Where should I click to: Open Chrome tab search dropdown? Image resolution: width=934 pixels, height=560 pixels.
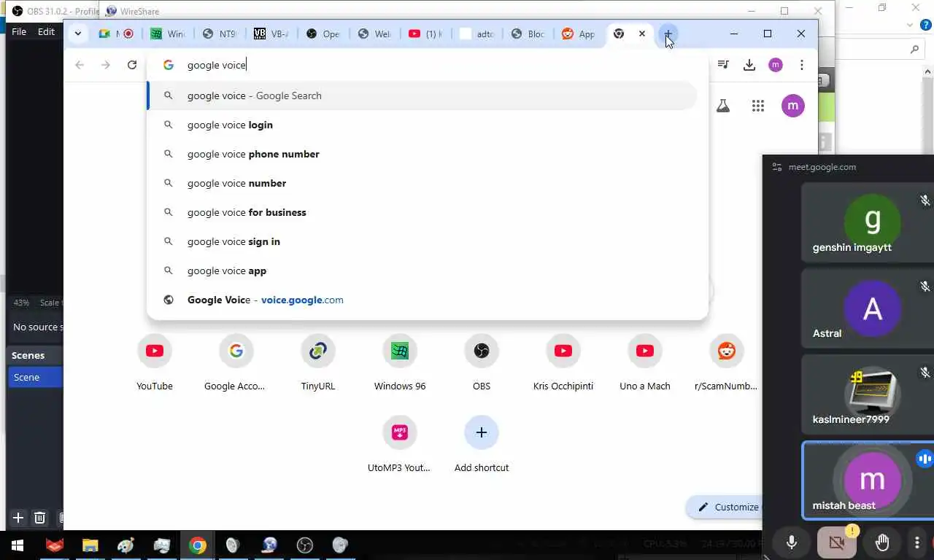point(77,34)
